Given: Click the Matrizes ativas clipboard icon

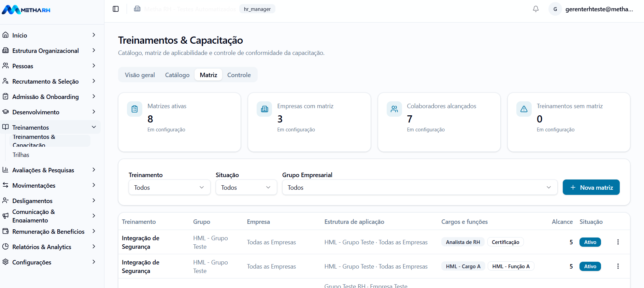Looking at the screenshot, I should [134, 109].
